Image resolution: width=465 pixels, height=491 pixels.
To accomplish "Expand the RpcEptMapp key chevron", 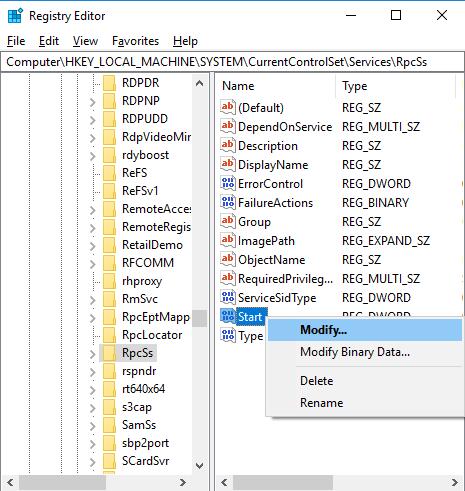I will point(92,318).
